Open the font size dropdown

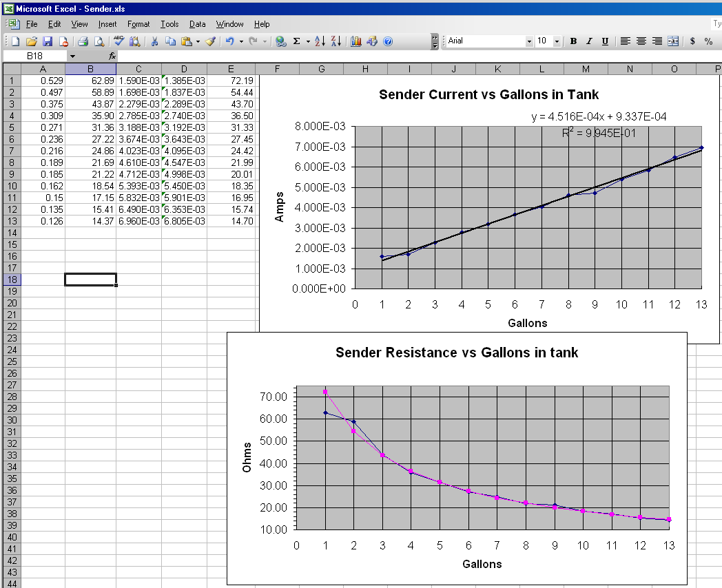[557, 41]
